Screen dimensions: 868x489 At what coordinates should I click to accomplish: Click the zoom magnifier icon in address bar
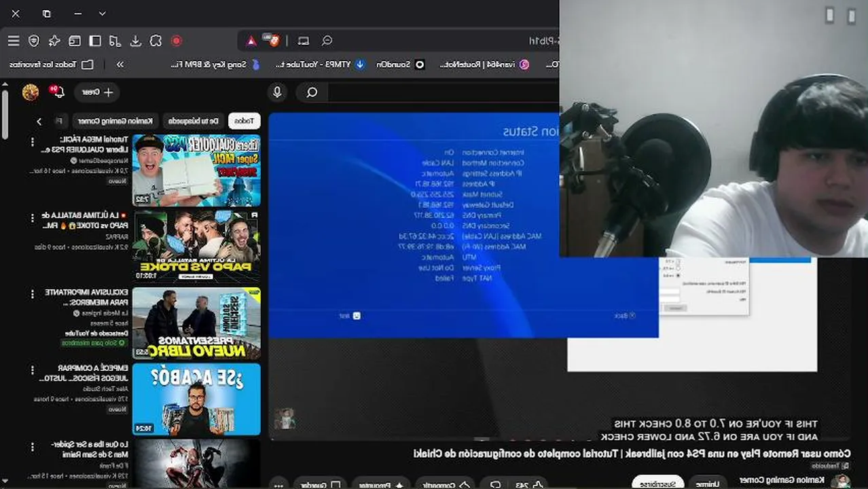click(x=327, y=41)
